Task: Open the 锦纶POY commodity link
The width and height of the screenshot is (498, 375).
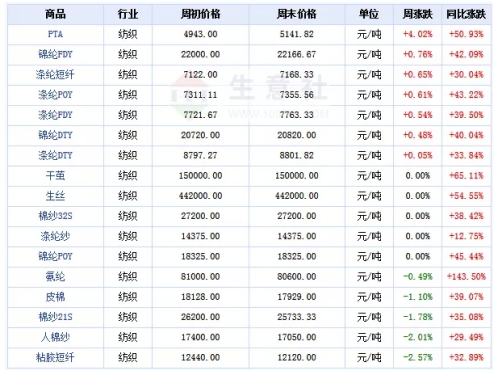Action: click(x=55, y=256)
